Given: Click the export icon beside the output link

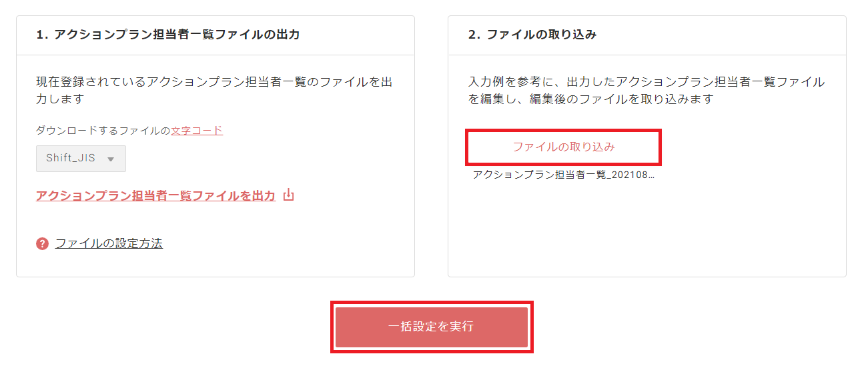Looking at the screenshot, I should click(x=289, y=195).
